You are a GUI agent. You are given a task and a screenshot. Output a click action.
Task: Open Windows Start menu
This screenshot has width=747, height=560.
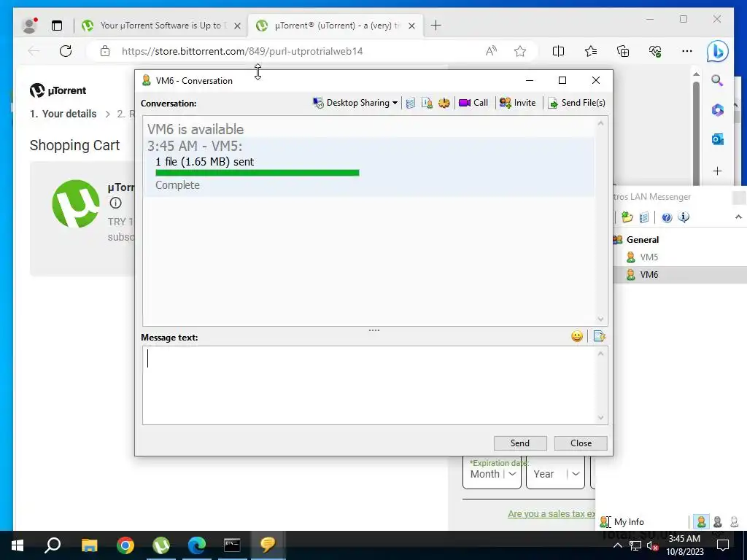[x=18, y=545]
